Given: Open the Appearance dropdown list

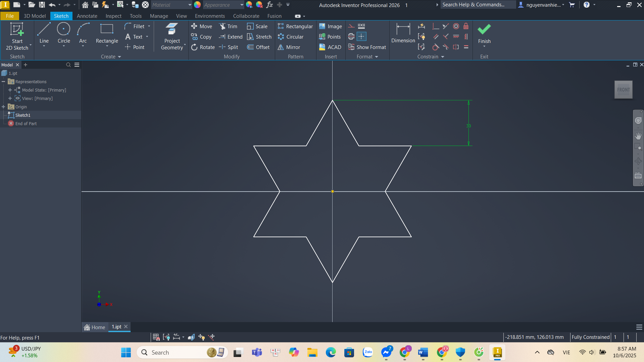Looking at the screenshot, I should [242, 5].
